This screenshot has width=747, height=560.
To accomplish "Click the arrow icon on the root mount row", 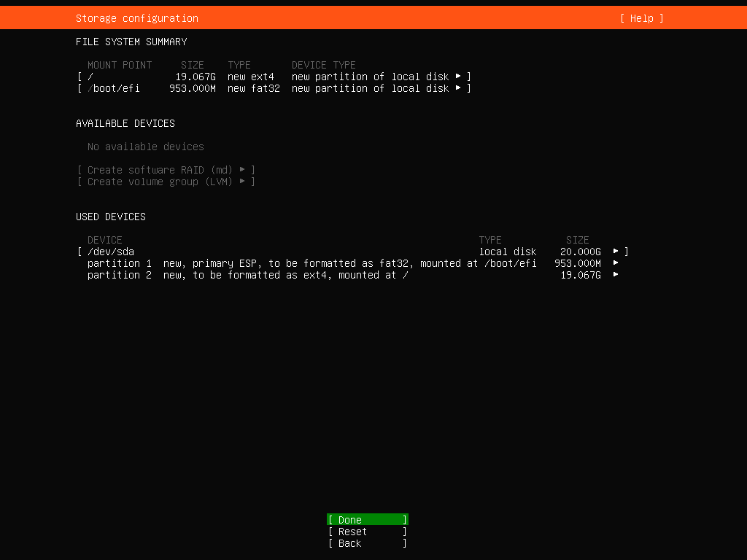I will (458, 77).
